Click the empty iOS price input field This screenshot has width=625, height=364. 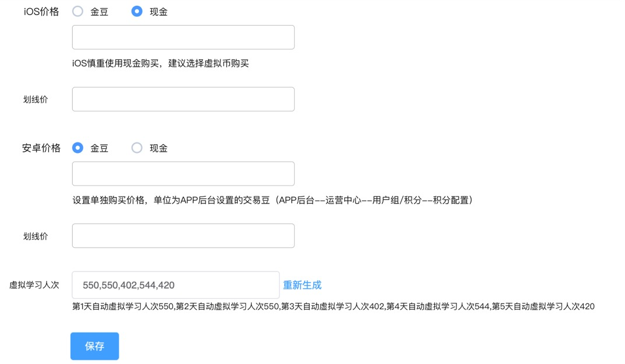click(x=183, y=37)
